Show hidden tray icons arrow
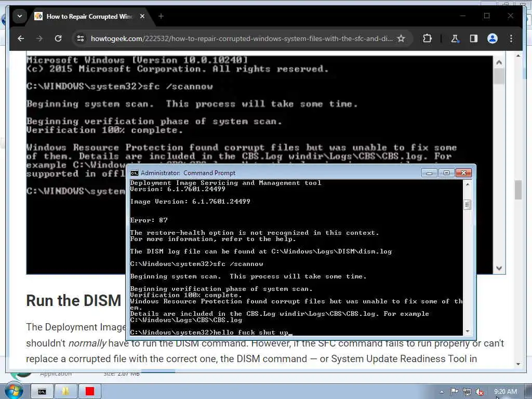This screenshot has width=532, height=399. [x=442, y=392]
